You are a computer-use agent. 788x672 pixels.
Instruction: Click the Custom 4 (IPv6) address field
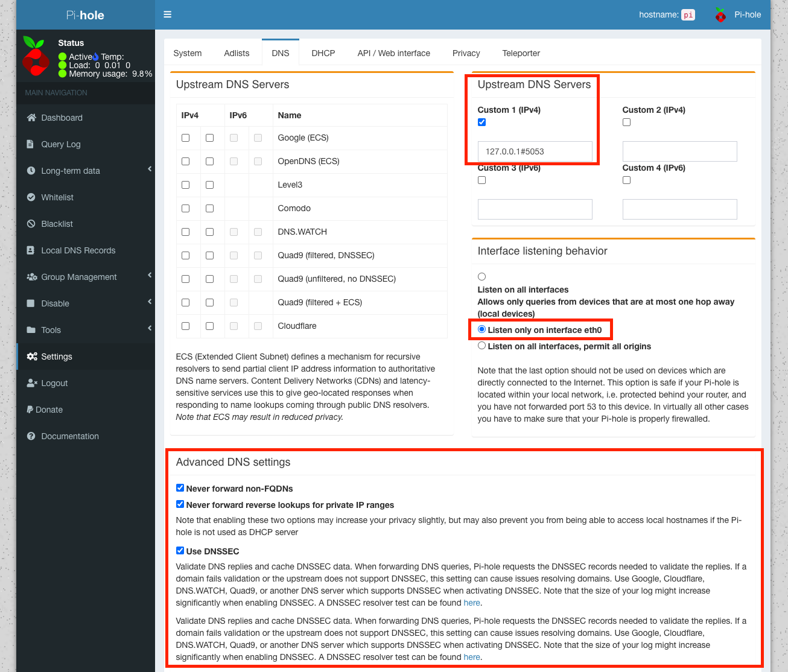tap(680, 209)
